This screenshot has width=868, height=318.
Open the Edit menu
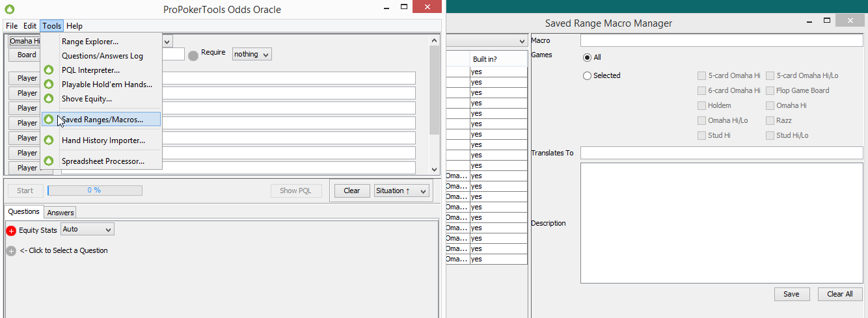(x=30, y=26)
